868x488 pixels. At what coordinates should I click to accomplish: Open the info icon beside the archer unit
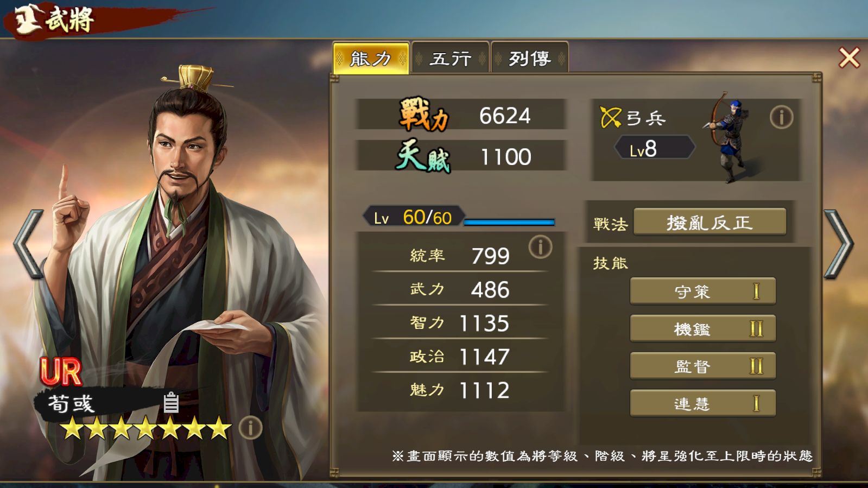781,117
